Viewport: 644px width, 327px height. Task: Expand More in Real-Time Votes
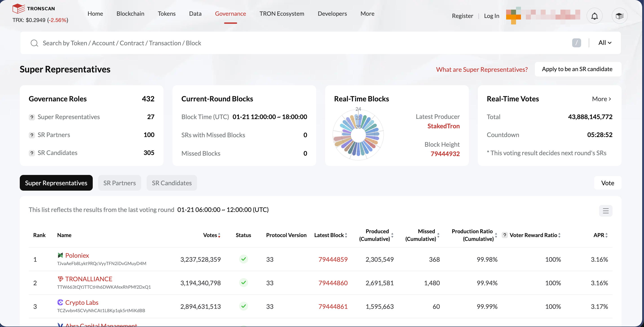coord(602,99)
